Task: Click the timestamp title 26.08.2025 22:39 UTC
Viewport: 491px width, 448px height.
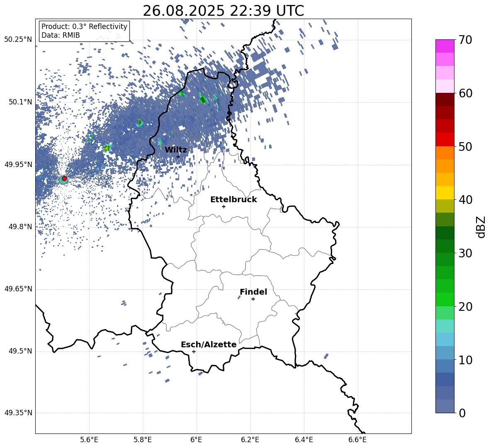Action: coord(223,11)
